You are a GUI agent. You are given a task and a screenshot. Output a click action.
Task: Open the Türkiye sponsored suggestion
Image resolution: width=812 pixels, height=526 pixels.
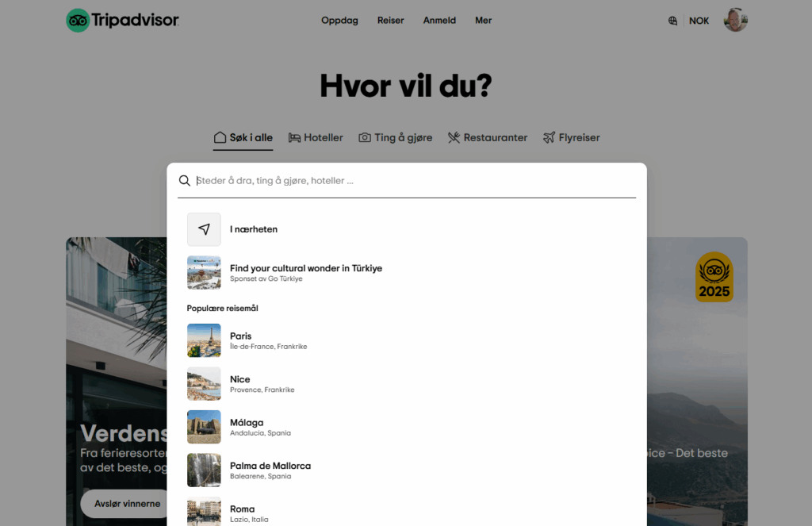coord(305,272)
